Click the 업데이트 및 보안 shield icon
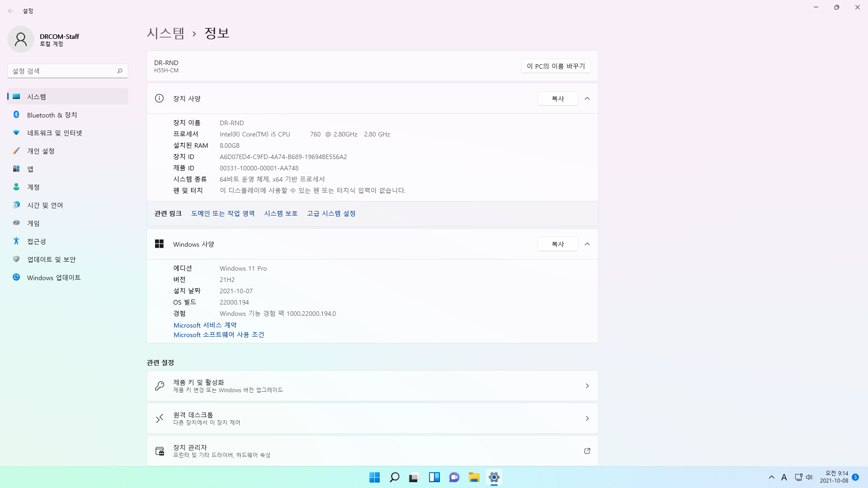Viewport: 868px width, 488px height. (x=16, y=259)
